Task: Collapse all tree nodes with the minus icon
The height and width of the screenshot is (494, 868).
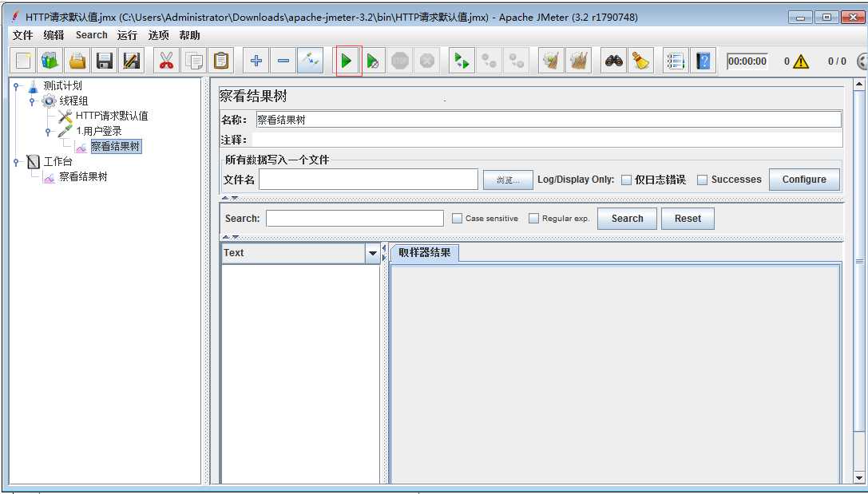Action: coord(283,61)
